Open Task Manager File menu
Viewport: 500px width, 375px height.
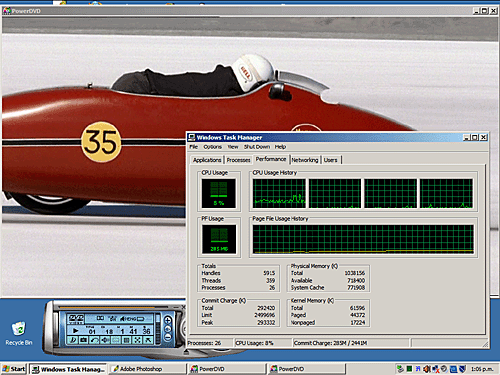(x=193, y=147)
